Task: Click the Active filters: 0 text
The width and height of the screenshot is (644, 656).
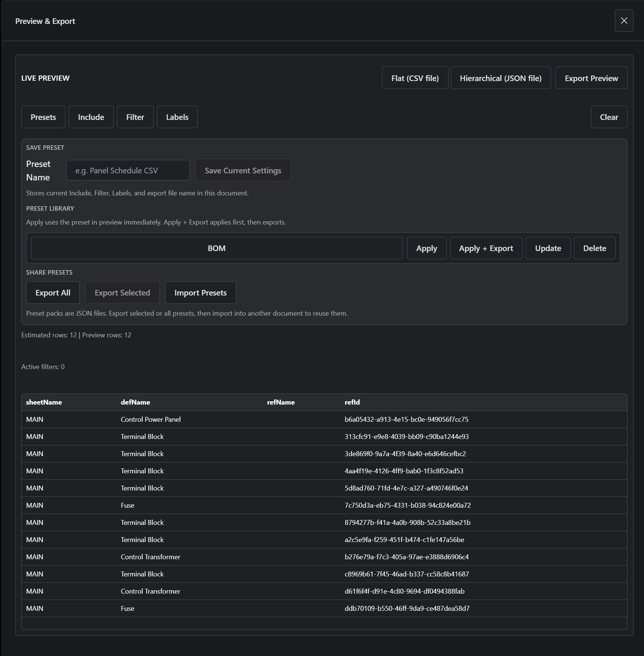Action: (x=43, y=367)
